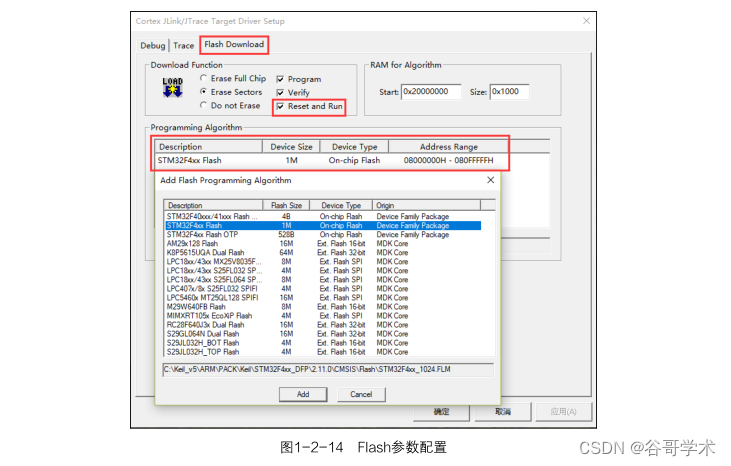731x466 pixels.
Task: Select the Erase Sectors radio button
Action: pos(203,92)
